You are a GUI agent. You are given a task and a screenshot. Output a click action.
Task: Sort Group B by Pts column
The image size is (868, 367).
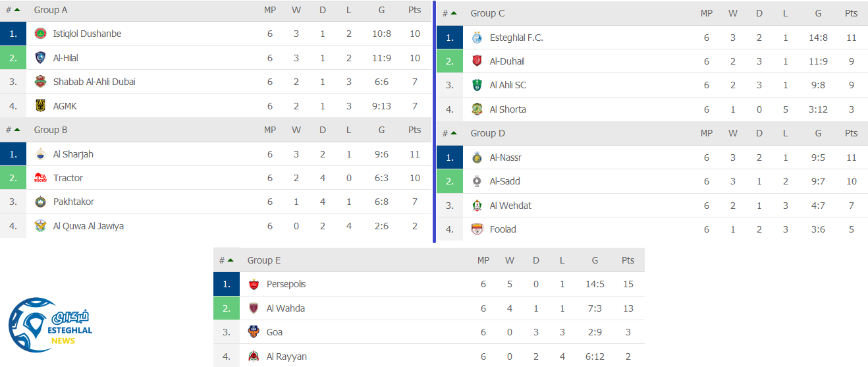(414, 130)
